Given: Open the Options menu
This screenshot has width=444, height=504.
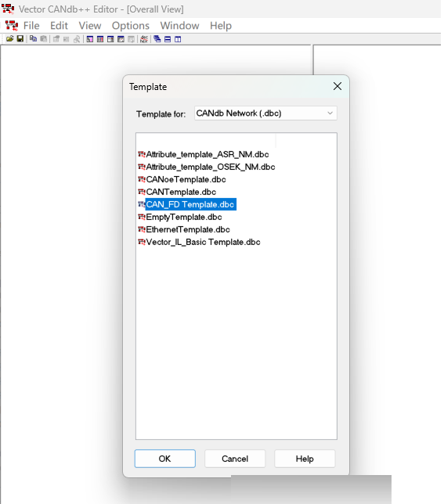Looking at the screenshot, I should (131, 26).
